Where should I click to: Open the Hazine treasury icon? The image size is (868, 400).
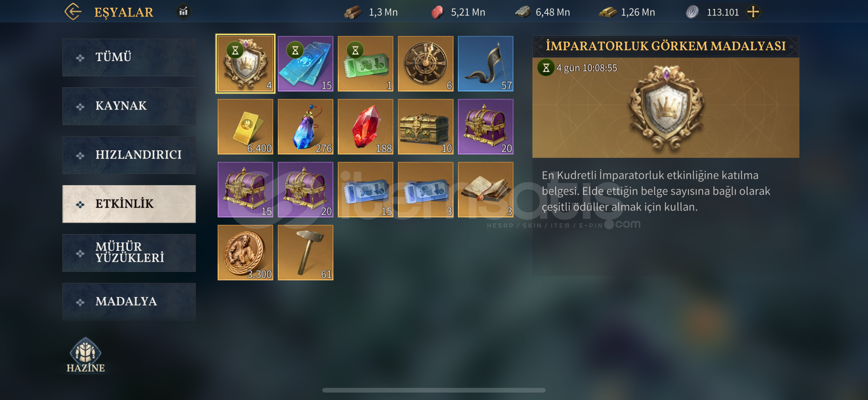[86, 355]
